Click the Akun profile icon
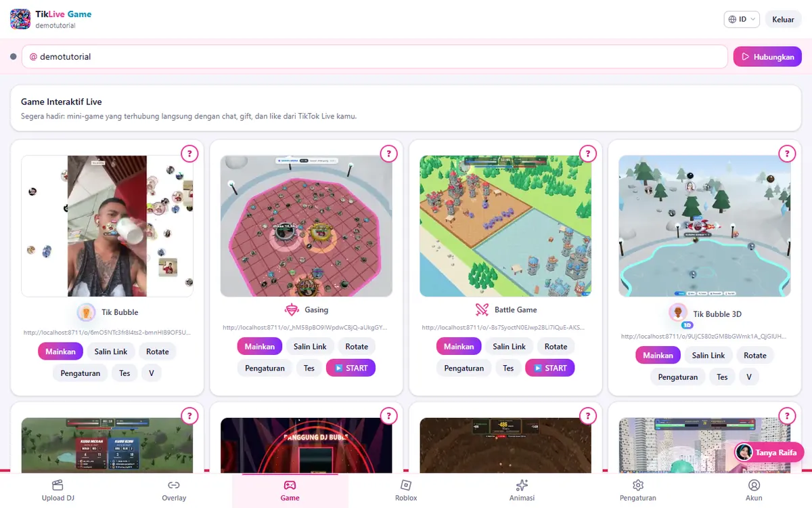 754,485
